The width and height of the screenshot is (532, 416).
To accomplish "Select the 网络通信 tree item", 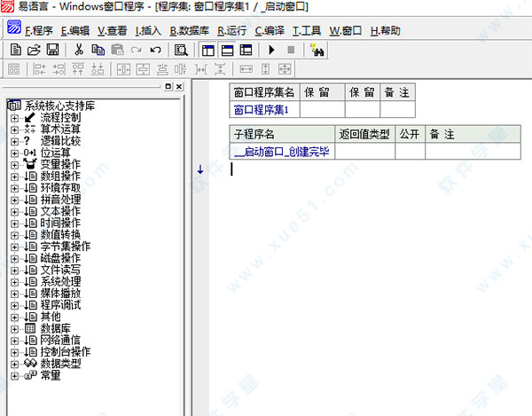I will (60, 341).
